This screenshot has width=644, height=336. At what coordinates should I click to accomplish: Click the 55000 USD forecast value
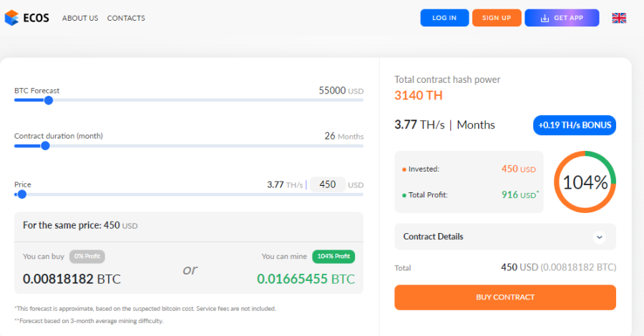(x=333, y=91)
